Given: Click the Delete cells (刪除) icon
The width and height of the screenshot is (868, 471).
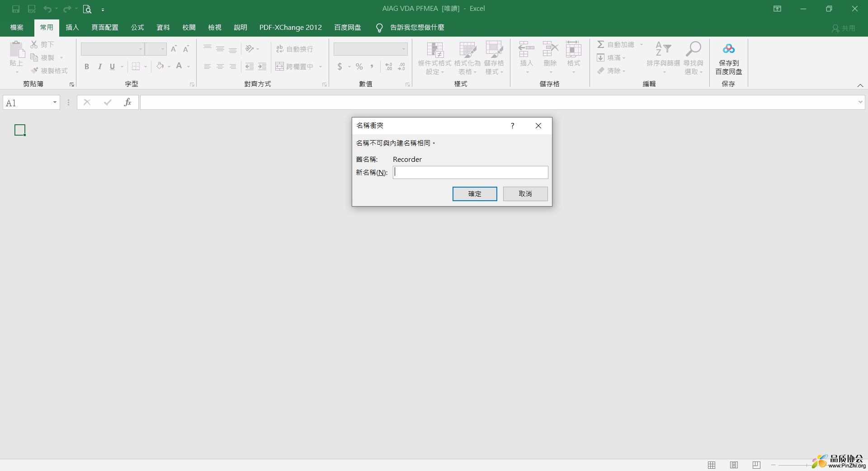Looking at the screenshot, I should (550, 49).
